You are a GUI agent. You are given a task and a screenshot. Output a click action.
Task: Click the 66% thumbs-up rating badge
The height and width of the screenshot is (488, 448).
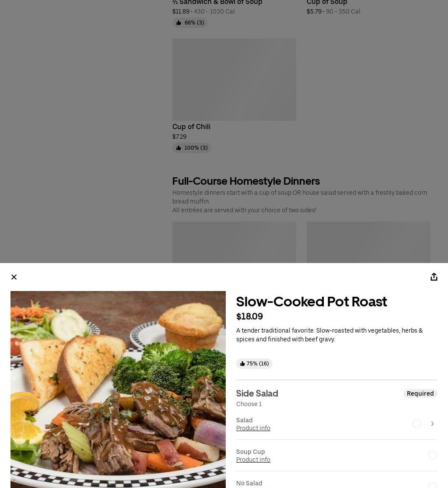[190, 23]
